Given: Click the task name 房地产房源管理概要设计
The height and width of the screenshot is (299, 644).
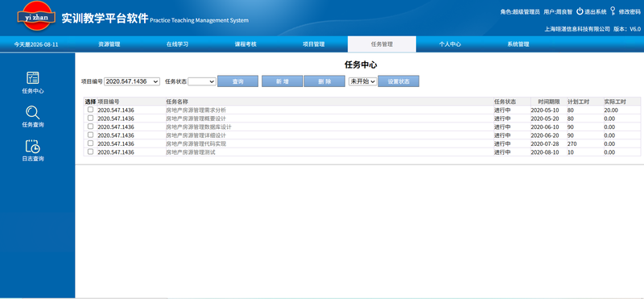Looking at the screenshot, I should [x=196, y=118].
